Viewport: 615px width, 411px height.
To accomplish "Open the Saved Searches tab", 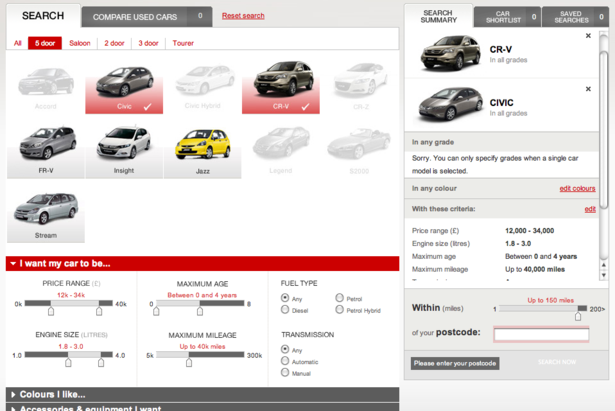I will pyautogui.click(x=575, y=17).
